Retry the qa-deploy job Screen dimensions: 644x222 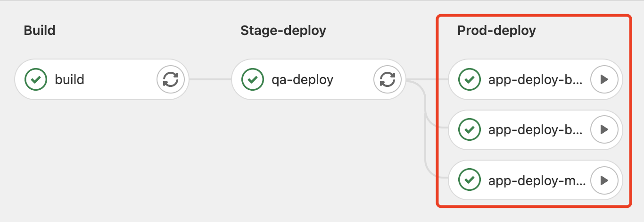click(x=387, y=79)
